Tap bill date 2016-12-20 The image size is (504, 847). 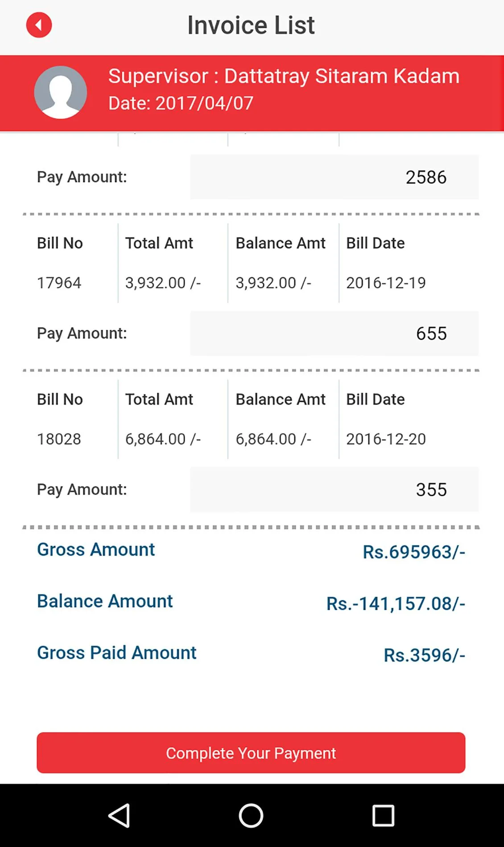tap(386, 439)
